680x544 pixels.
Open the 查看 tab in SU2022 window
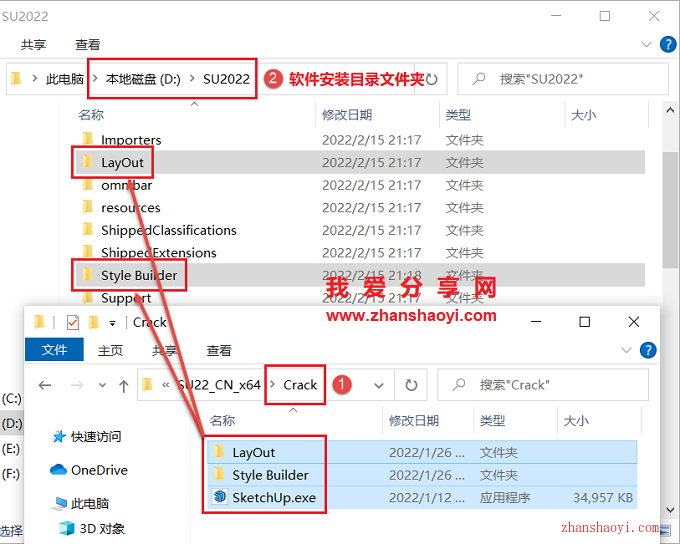(x=88, y=44)
